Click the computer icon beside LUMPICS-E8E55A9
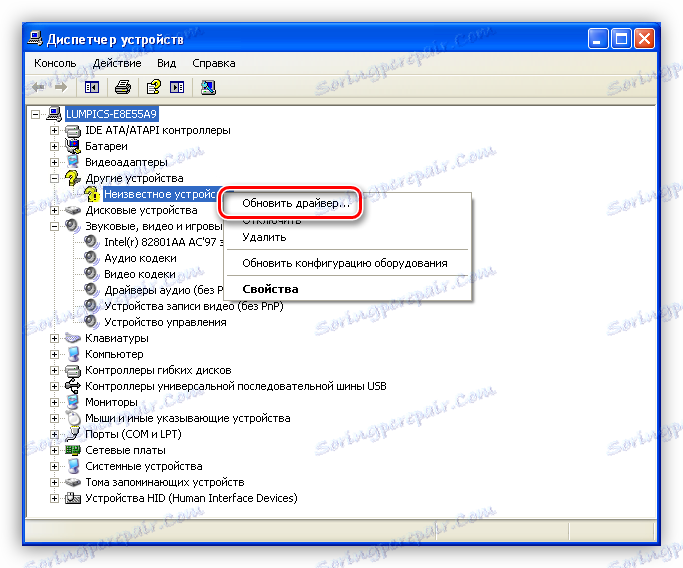 tap(54, 114)
